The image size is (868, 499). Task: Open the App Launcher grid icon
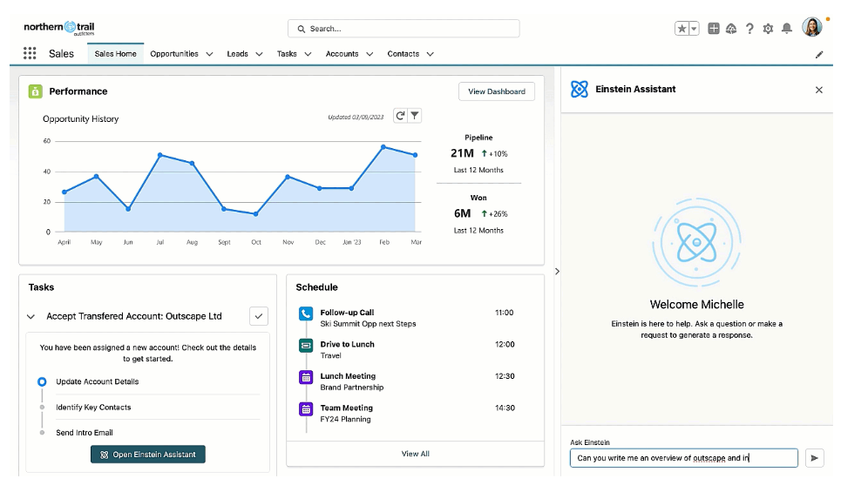click(30, 53)
